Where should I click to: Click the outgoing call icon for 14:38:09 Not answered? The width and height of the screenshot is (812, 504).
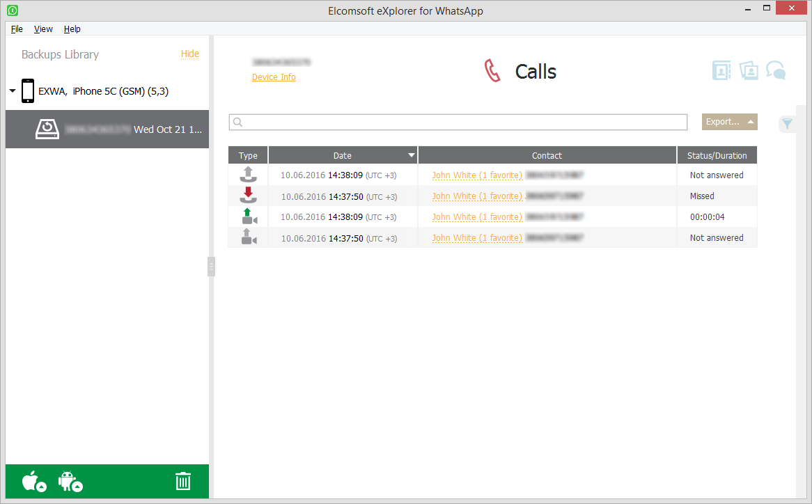coord(248,175)
